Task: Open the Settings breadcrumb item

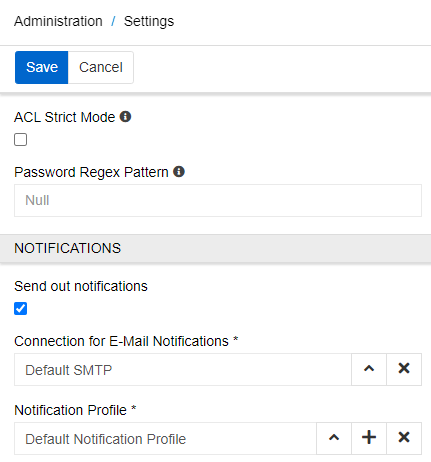Action: point(149,21)
